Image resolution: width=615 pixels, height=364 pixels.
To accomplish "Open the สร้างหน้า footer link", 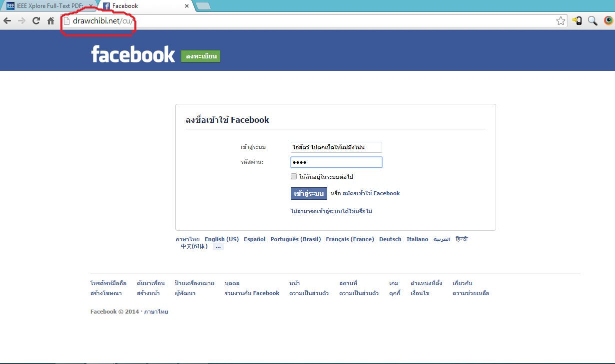I will click(x=148, y=293).
